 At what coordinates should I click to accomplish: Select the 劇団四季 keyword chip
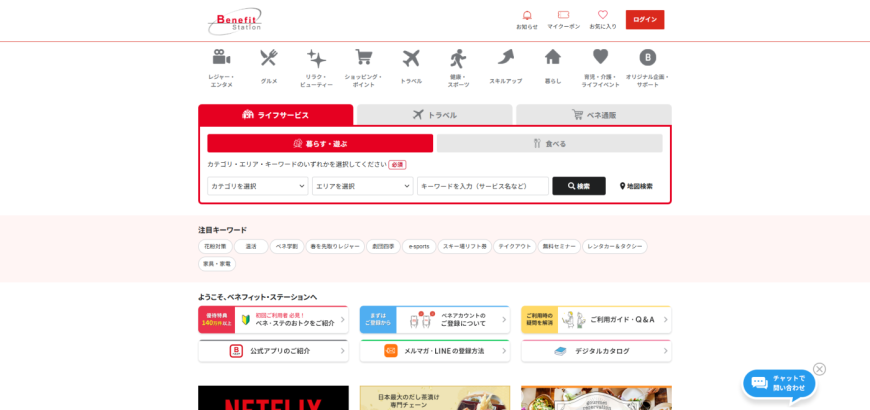click(x=383, y=246)
